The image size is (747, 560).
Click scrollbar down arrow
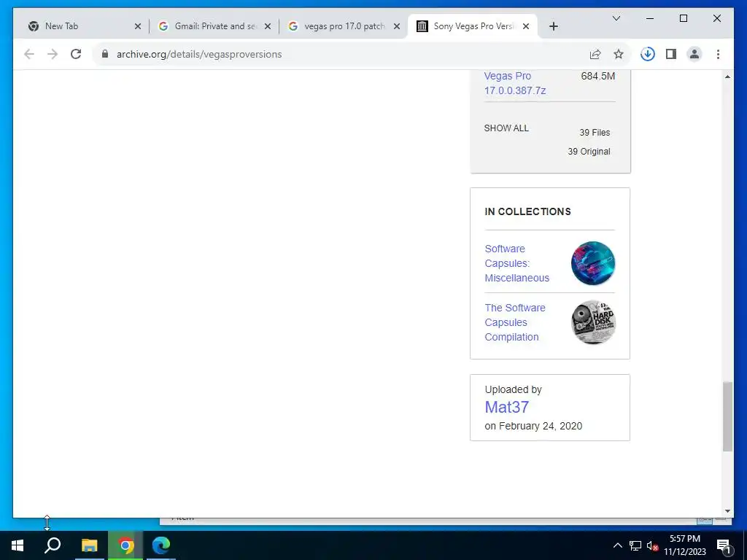727,511
